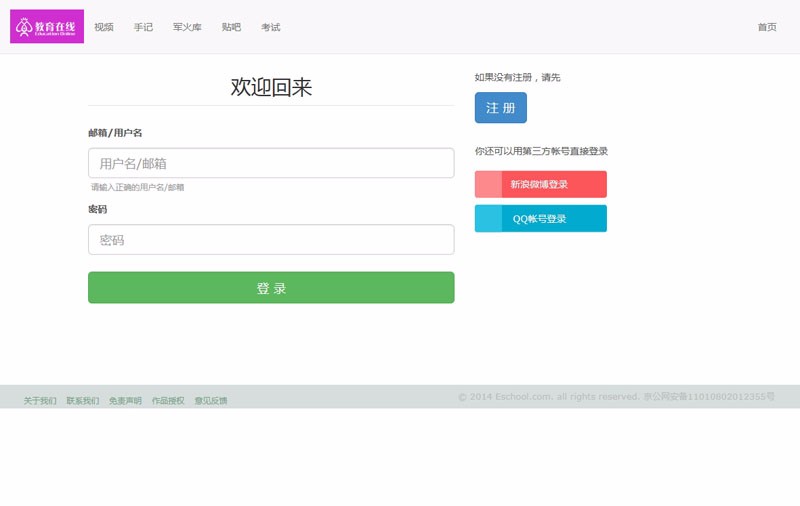Log in with 新浪微博登录 button
800x506 pixels.
(x=541, y=184)
